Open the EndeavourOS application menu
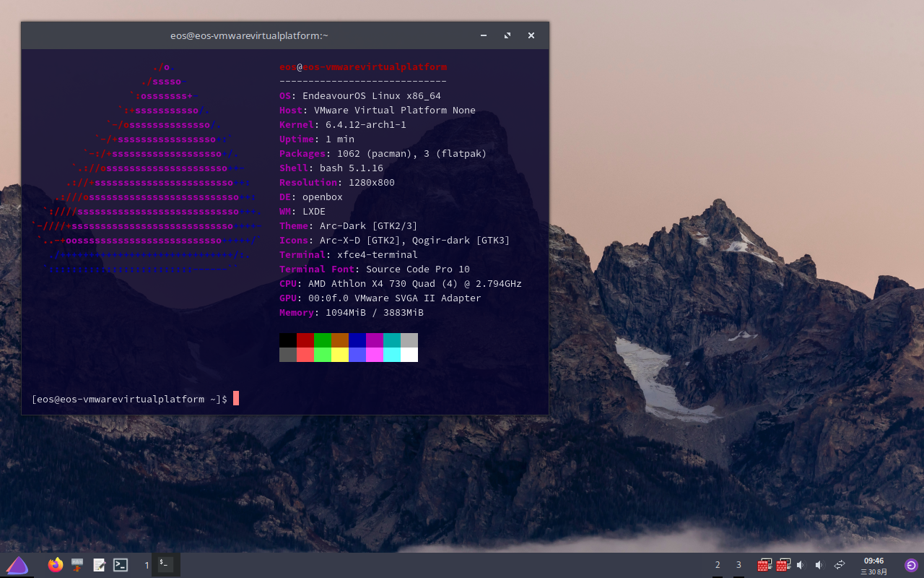924x578 pixels. (17, 565)
